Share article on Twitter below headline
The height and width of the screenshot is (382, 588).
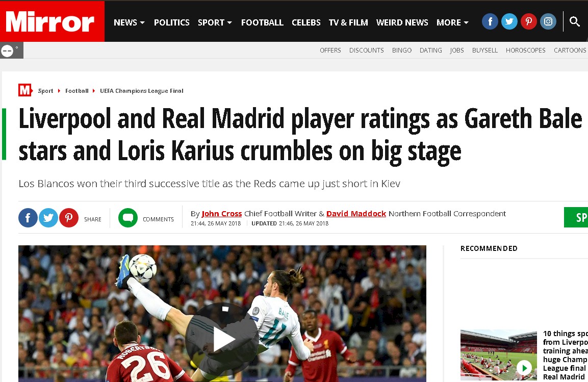click(x=48, y=218)
